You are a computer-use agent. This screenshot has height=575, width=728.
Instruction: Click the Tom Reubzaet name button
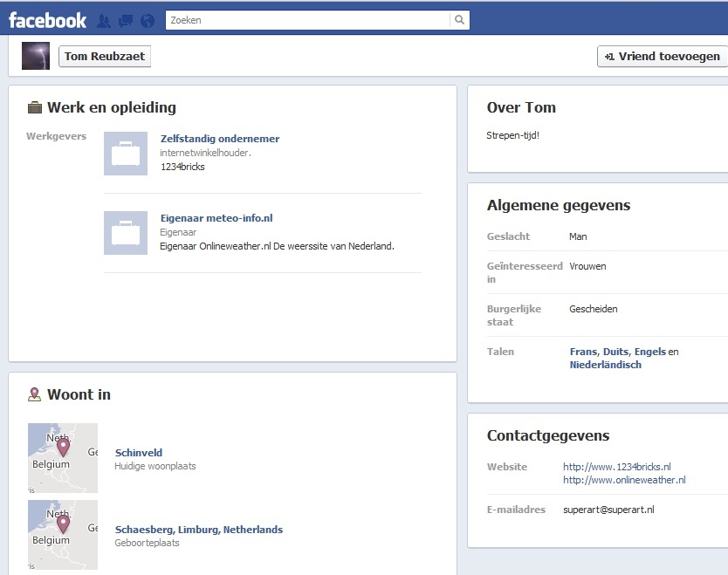[x=105, y=56]
